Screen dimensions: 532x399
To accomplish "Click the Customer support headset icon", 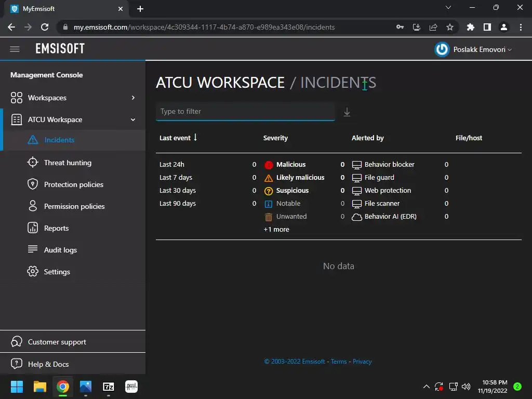I will click(16, 342).
